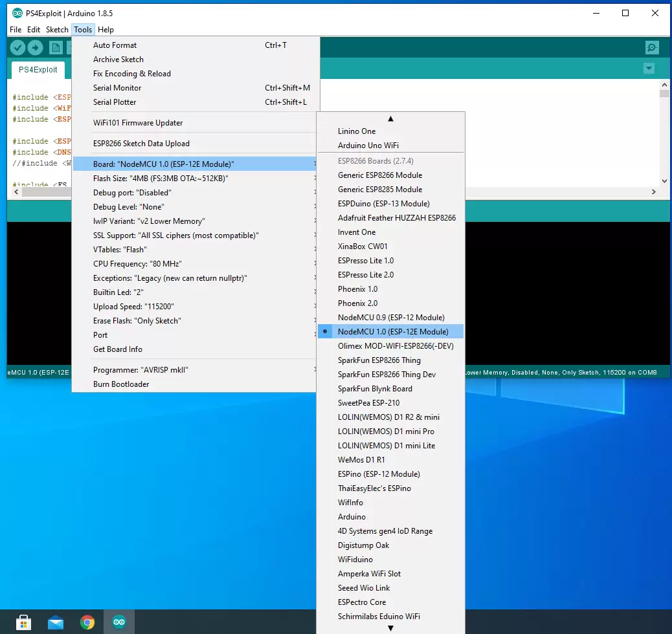
Task: Select Olimex MOD-WIFI-ESP8266(-DEV) board
Action: [x=390, y=345]
